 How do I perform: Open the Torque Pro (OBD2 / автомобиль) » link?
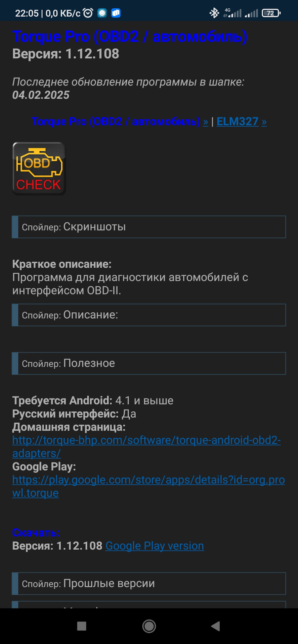coord(120,121)
